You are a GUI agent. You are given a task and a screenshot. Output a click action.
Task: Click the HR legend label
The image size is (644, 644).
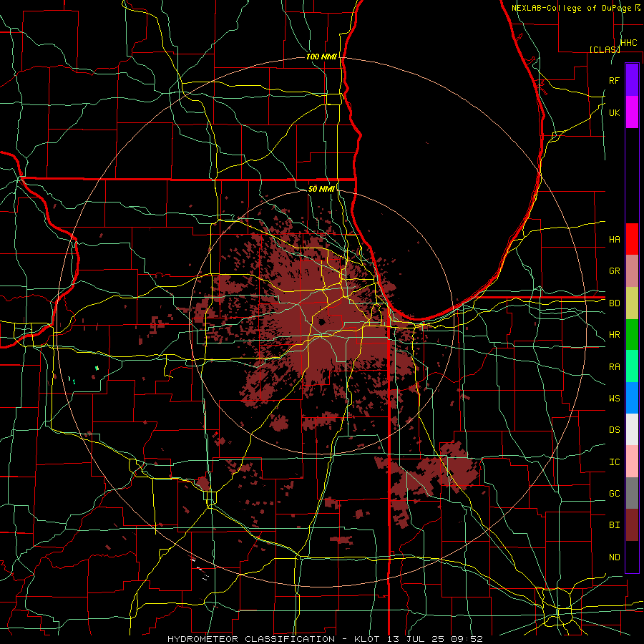(x=614, y=335)
